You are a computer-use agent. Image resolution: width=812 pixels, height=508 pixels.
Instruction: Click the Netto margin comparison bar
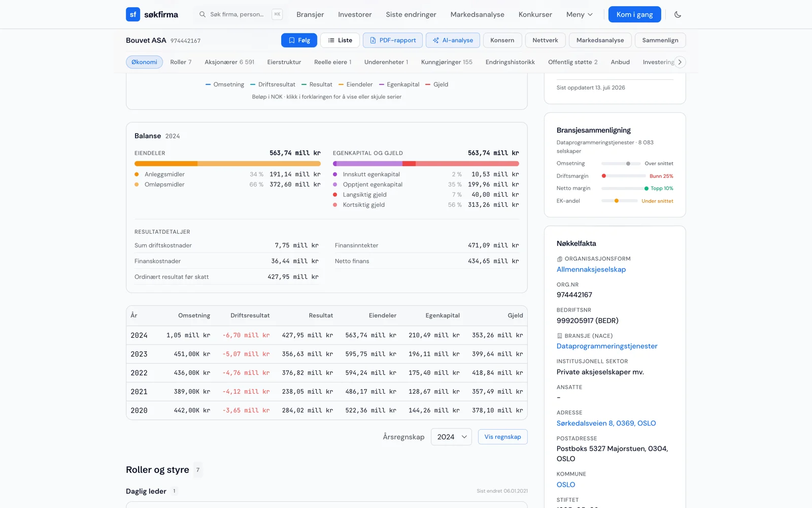[x=624, y=188]
